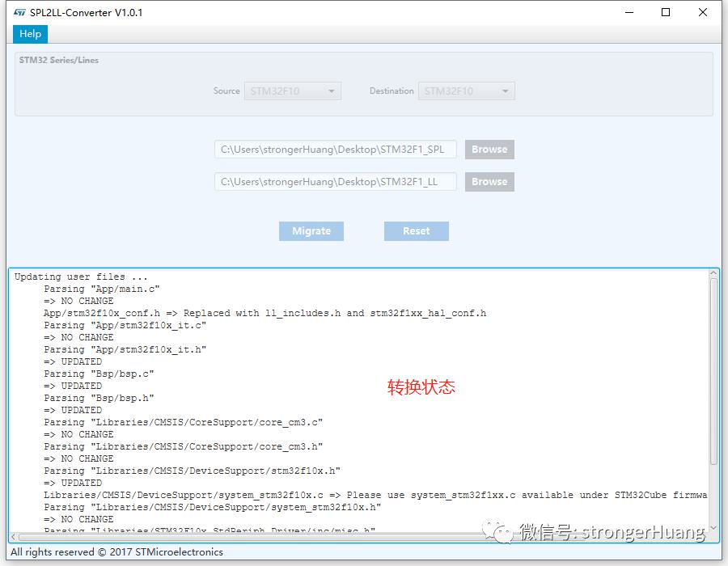
Task: Open the Destination series dropdown
Action: click(x=467, y=91)
